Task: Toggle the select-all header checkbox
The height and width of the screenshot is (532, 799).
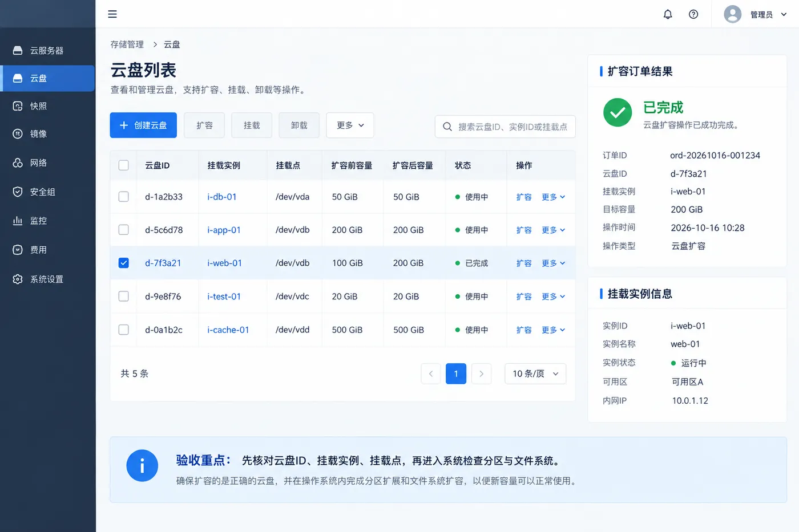Action: click(123, 165)
